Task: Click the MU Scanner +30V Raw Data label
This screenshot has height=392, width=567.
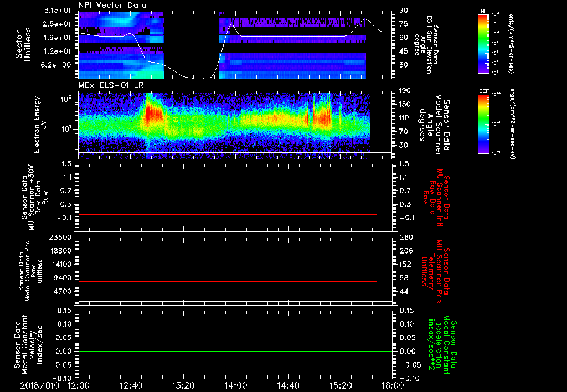Action: point(35,198)
